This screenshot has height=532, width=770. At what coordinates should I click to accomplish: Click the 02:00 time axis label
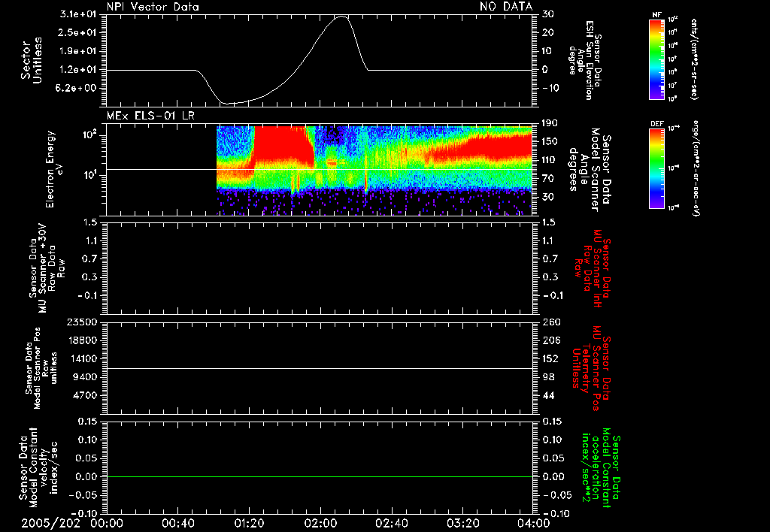point(320,523)
